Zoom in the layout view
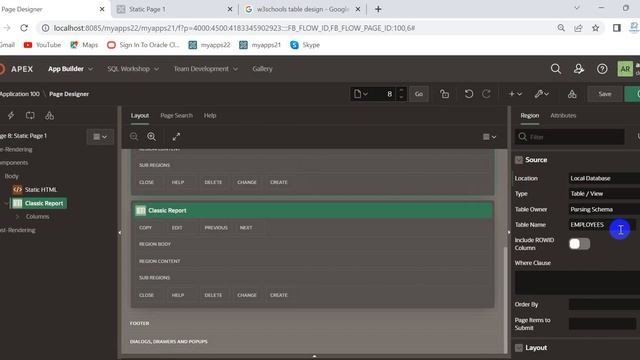 [x=151, y=137]
